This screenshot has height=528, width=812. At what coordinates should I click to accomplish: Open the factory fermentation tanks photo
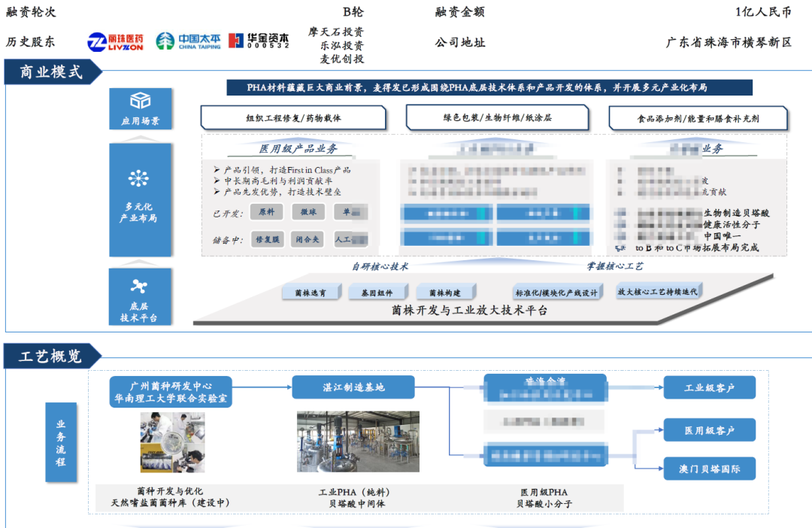352,442
